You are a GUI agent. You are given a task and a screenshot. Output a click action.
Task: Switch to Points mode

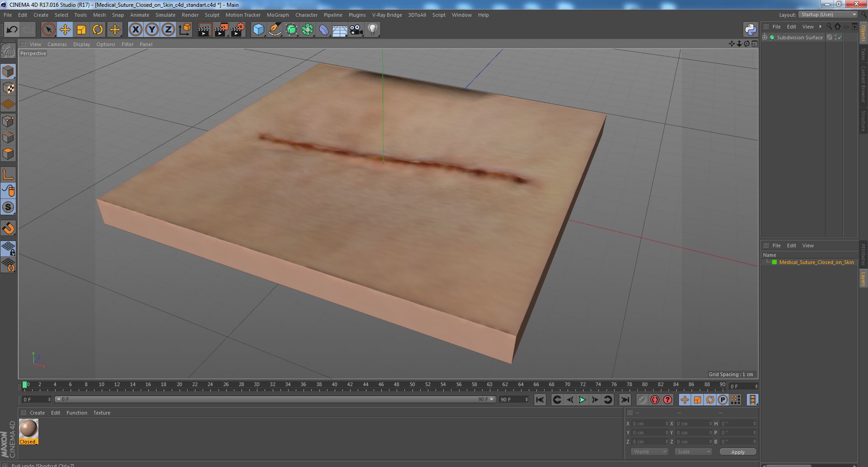tap(8, 121)
